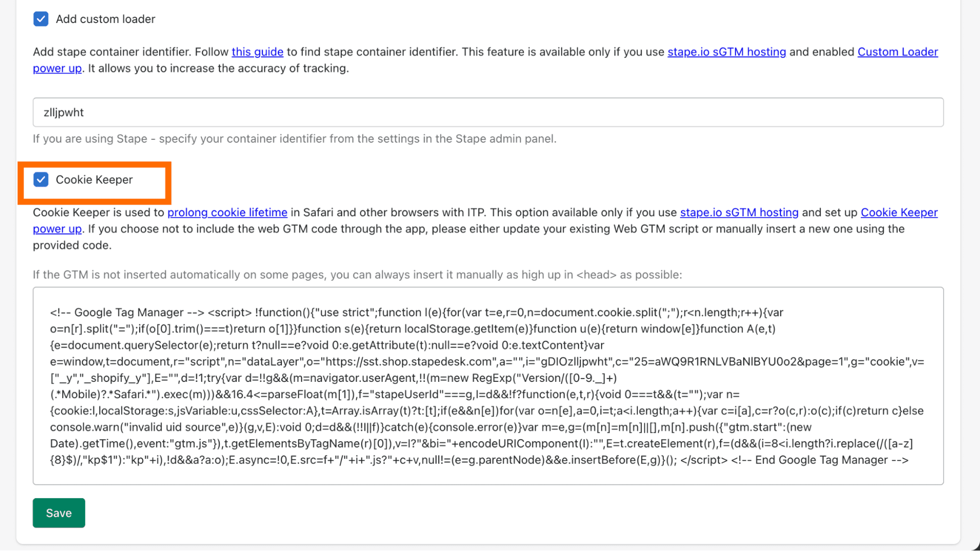Viewport: 980px width, 551px height.
Task: Open the 'this guide' link
Action: click(257, 52)
